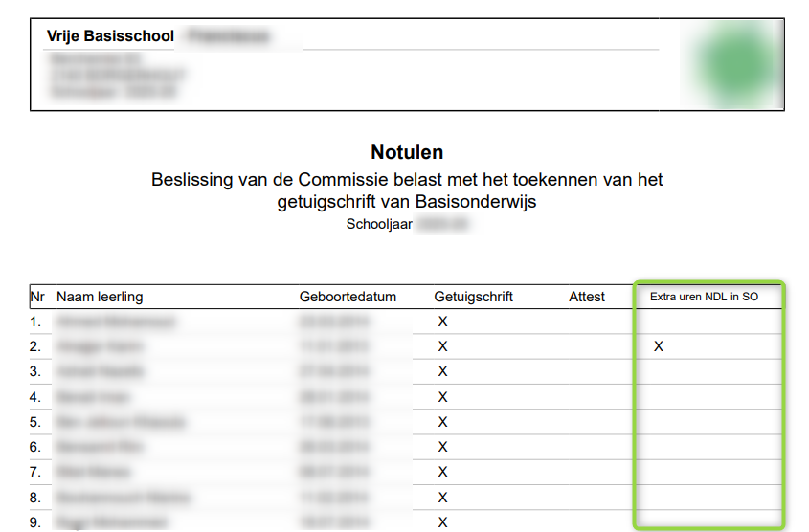Click row number 8 in the table

click(x=36, y=498)
